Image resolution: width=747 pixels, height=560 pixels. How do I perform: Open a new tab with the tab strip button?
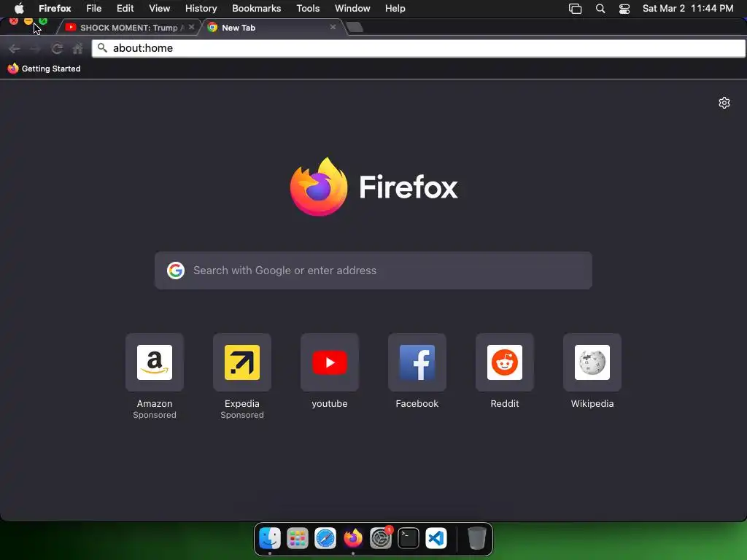(355, 28)
